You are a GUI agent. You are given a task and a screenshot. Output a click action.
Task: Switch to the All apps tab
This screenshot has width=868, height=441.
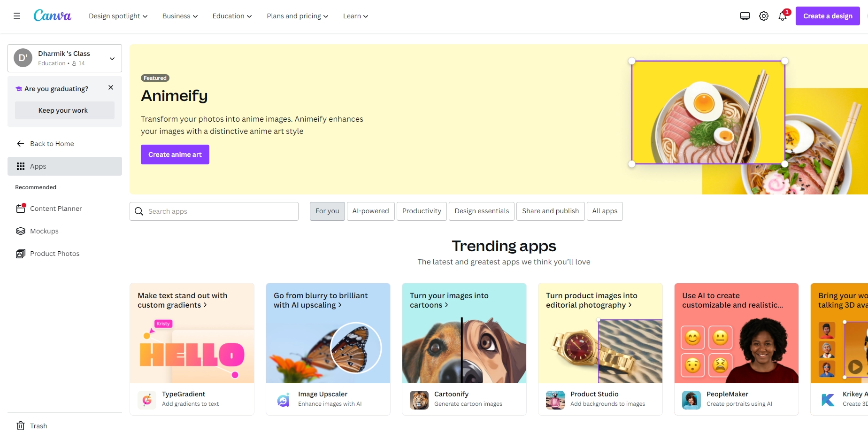click(604, 211)
